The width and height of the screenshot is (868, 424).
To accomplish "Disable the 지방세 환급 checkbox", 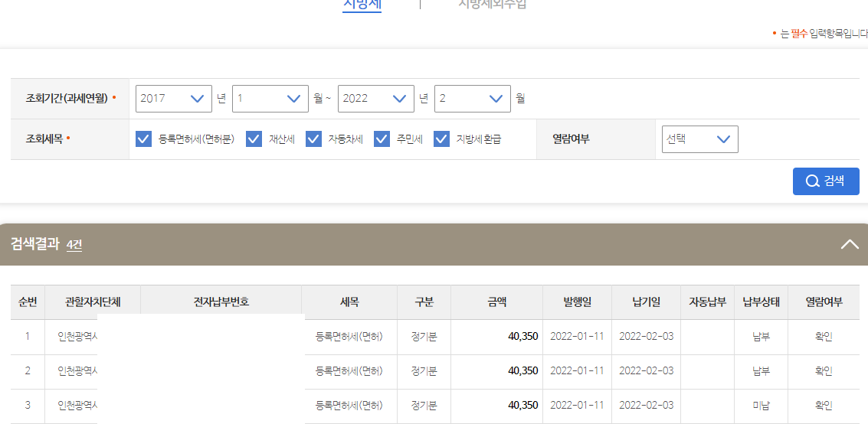I will click(x=441, y=139).
